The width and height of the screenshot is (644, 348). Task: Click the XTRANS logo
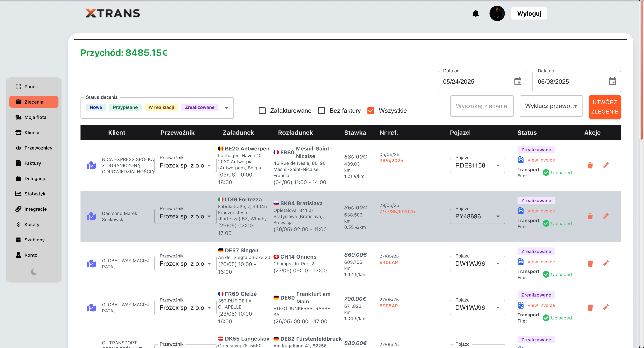point(113,13)
